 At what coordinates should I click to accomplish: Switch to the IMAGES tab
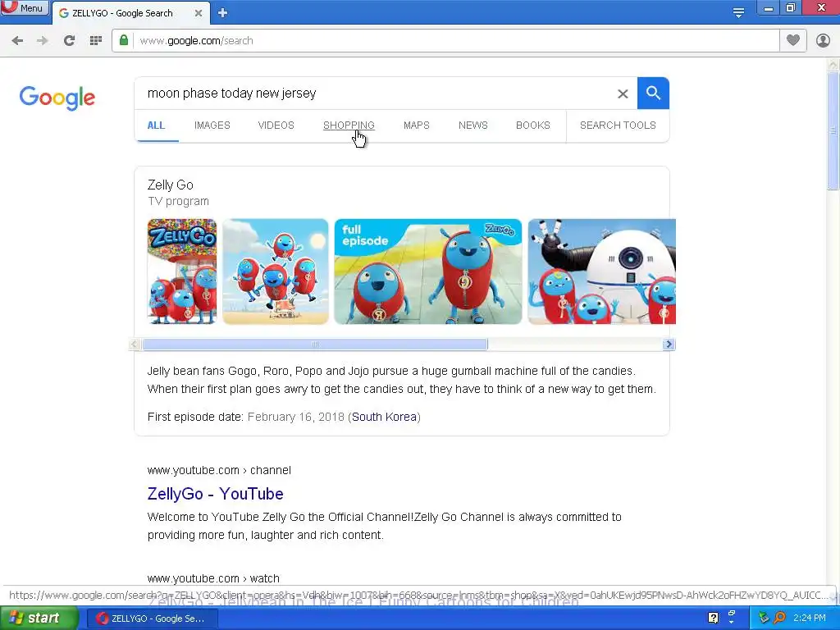(212, 126)
